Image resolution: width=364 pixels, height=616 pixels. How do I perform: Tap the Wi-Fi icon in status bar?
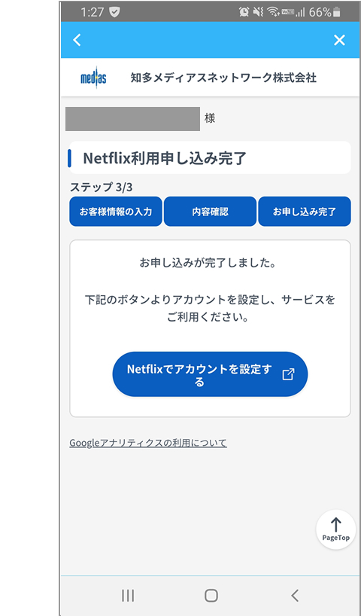272,13
